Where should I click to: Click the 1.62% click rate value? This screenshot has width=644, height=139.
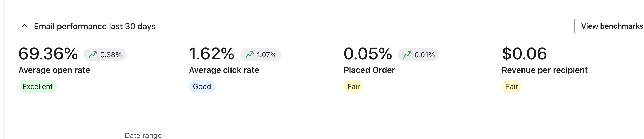pos(211,54)
